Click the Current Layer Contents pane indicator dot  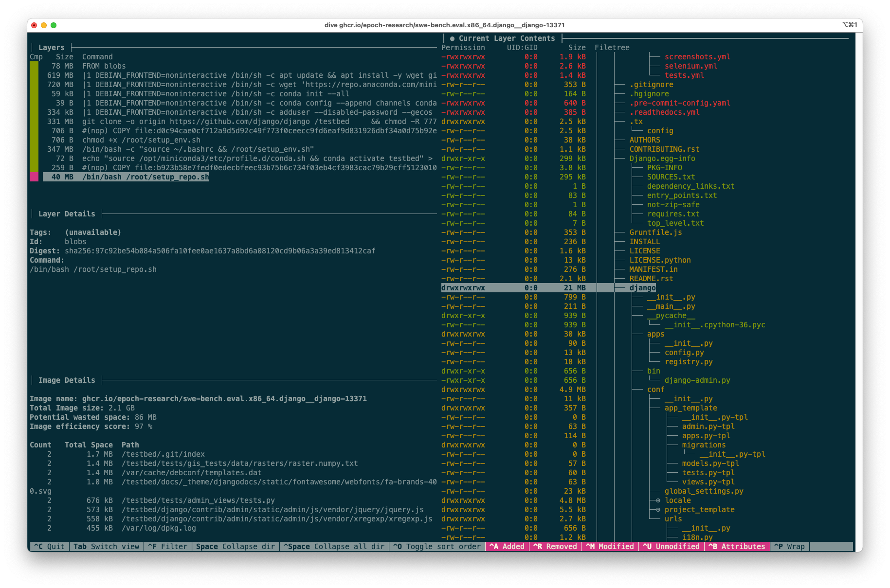tap(452, 38)
